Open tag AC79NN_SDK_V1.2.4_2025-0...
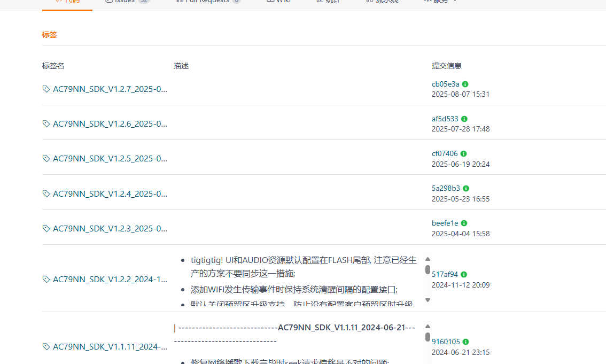606x364 pixels. pos(110,193)
